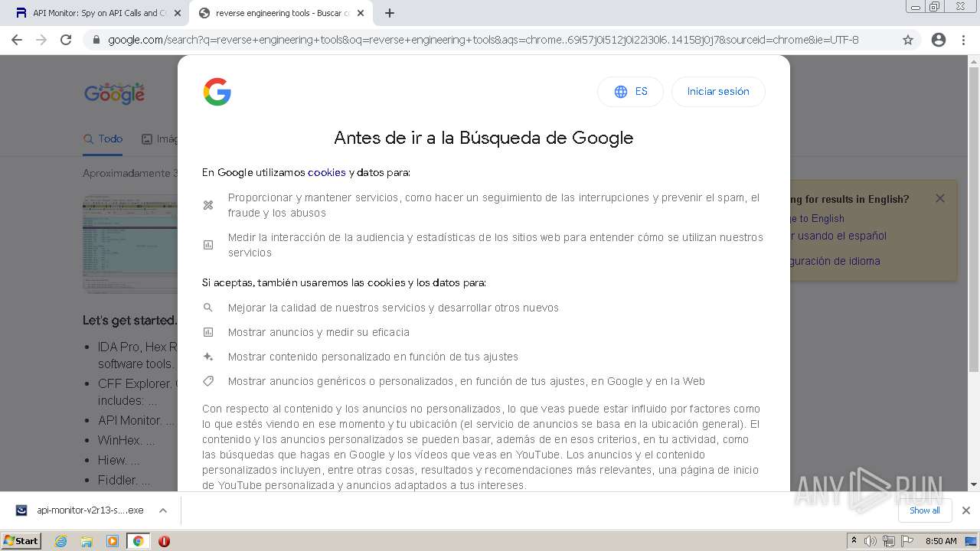Viewport: 980px width, 551px height.
Task: Close the downloads bar
Action: point(966,510)
